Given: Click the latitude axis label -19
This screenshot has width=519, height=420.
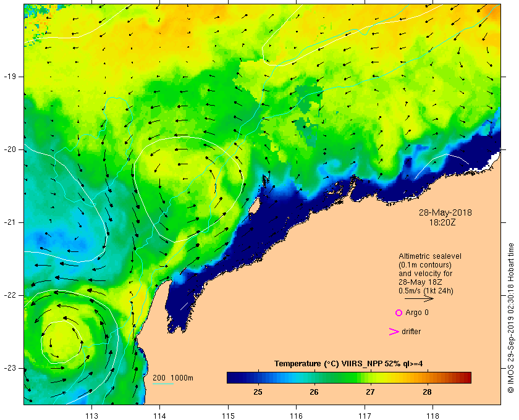Looking at the screenshot, I should pyautogui.click(x=9, y=77).
